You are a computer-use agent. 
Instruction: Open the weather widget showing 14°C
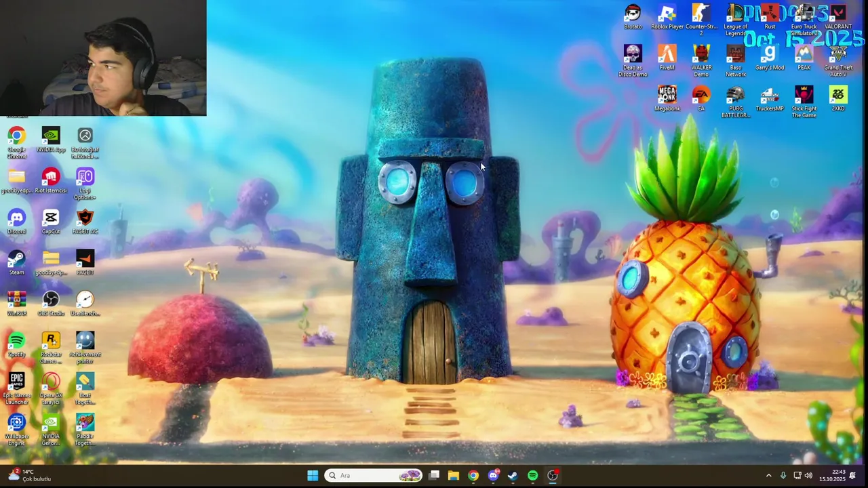[x=30, y=475]
